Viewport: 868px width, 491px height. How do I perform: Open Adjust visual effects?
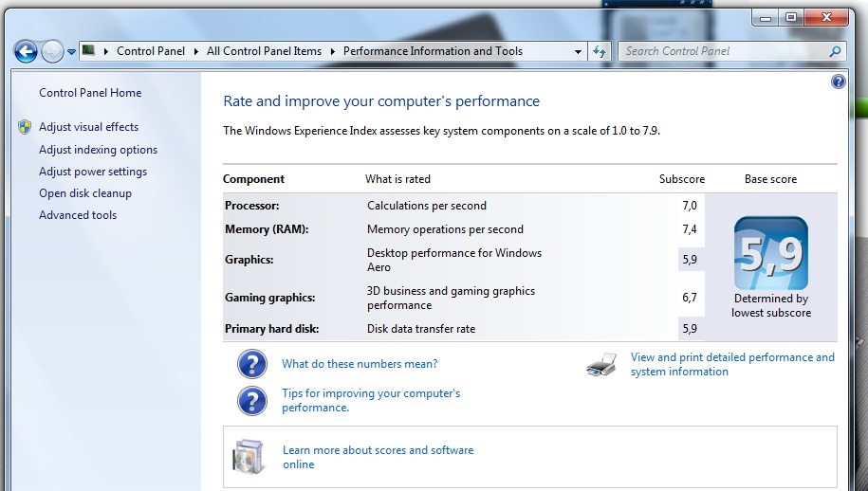click(88, 127)
